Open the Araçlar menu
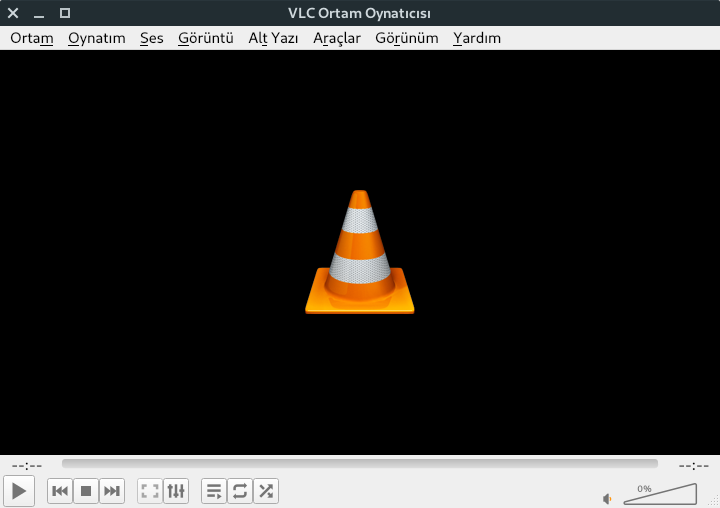 [x=337, y=38]
